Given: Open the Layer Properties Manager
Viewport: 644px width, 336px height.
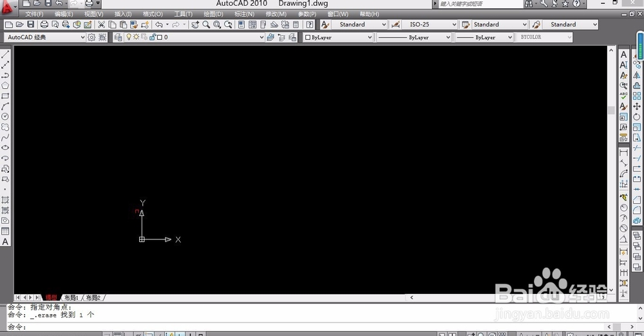Looking at the screenshot, I should 118,37.
